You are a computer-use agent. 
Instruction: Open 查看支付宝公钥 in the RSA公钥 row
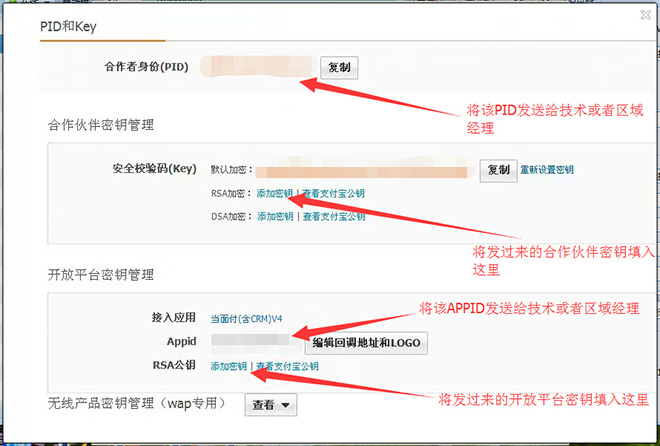[287, 366]
